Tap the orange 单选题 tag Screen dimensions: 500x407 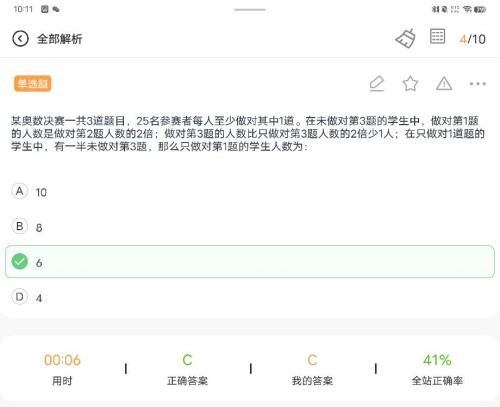(x=33, y=83)
